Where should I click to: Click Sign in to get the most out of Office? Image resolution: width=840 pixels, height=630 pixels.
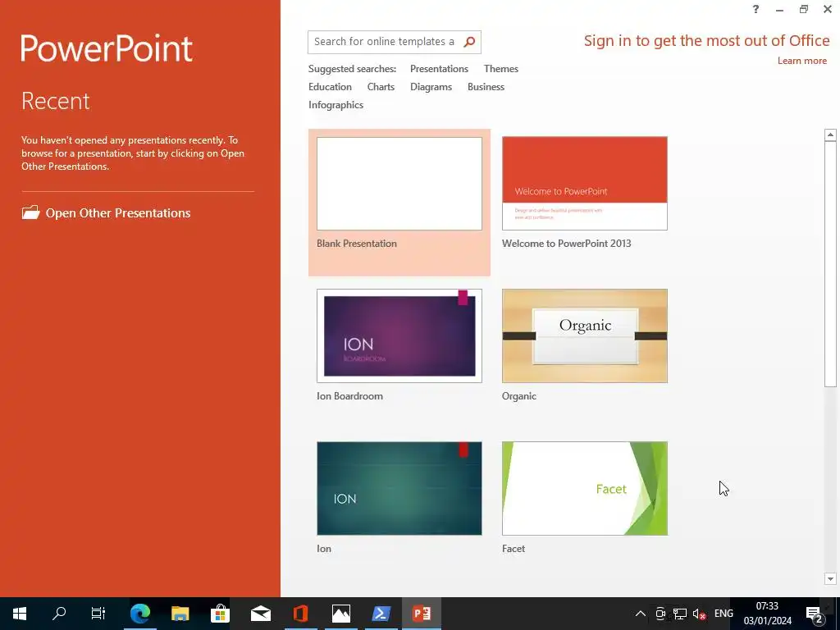[706, 41]
